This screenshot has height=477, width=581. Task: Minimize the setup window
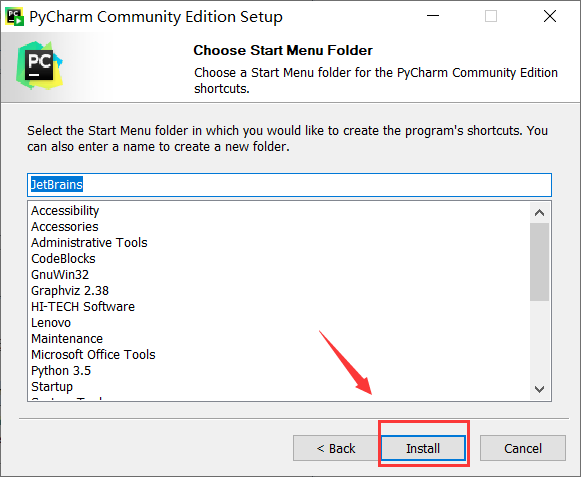433,16
